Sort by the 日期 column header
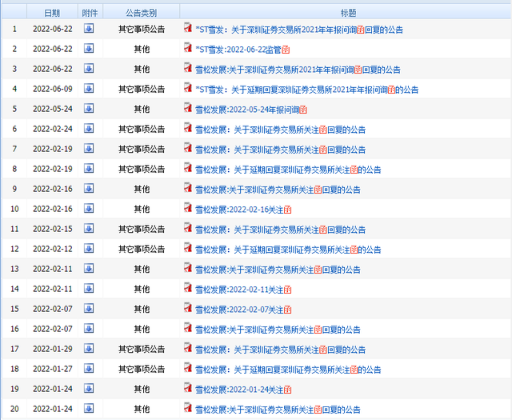 52,13
